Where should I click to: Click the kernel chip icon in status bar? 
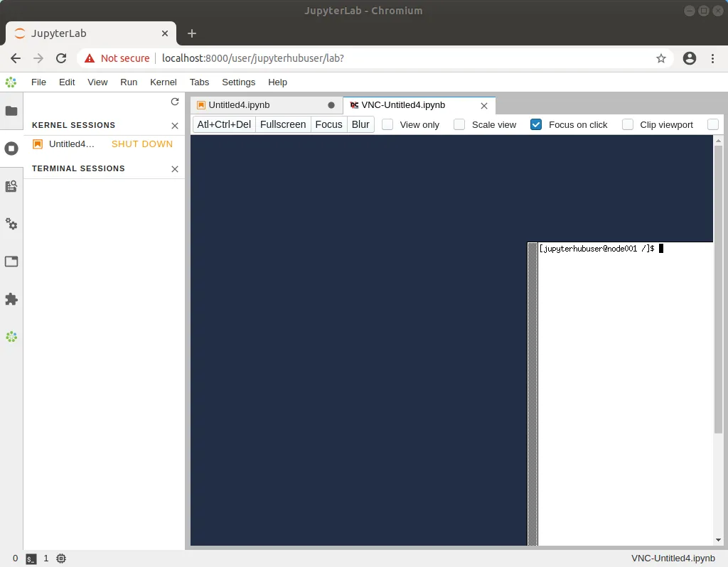61,558
